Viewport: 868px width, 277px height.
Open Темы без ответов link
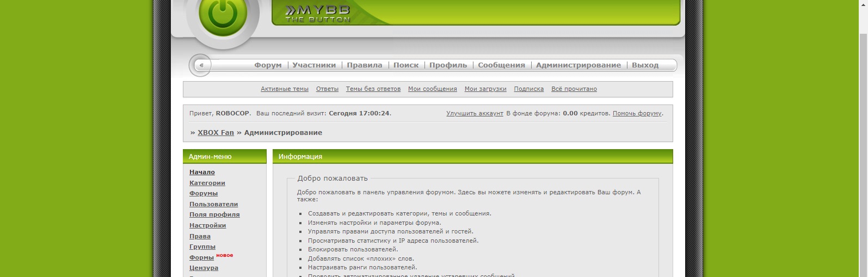[373, 89]
